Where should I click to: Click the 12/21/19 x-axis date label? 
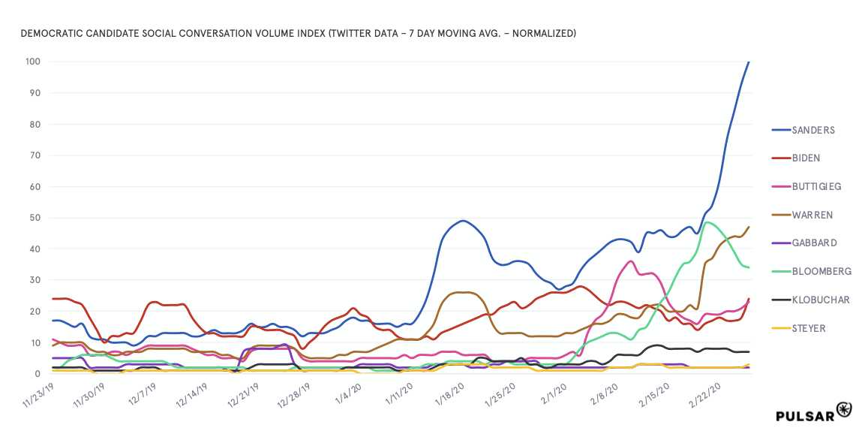[x=242, y=394]
